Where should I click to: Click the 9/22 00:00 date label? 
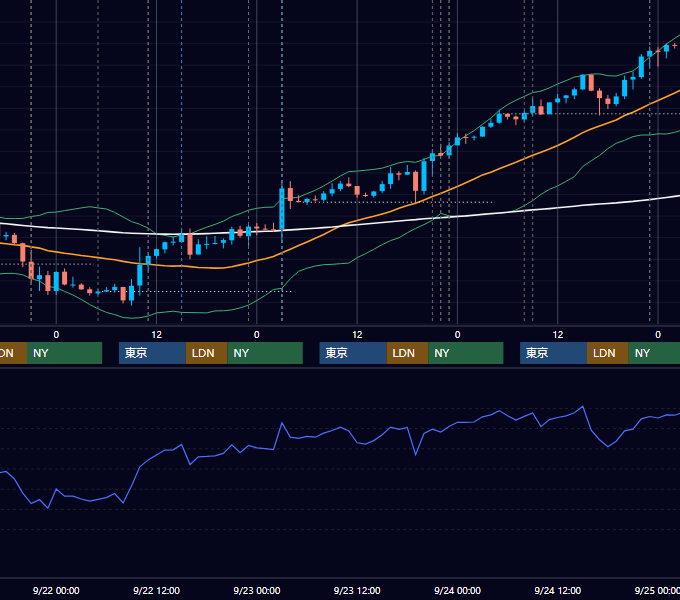[56, 590]
